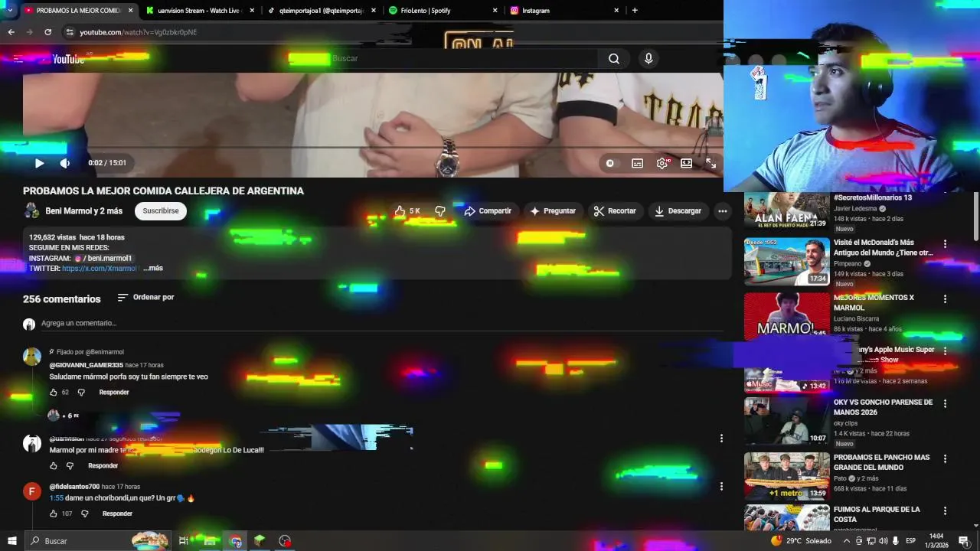980x551 pixels.
Task: Play the video with the play button
Action: point(39,163)
